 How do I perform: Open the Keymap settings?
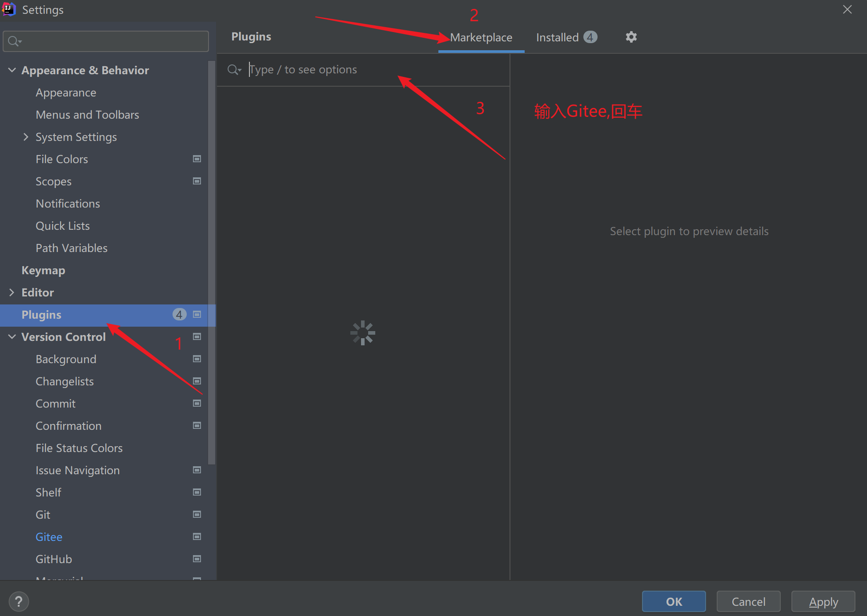tap(43, 270)
